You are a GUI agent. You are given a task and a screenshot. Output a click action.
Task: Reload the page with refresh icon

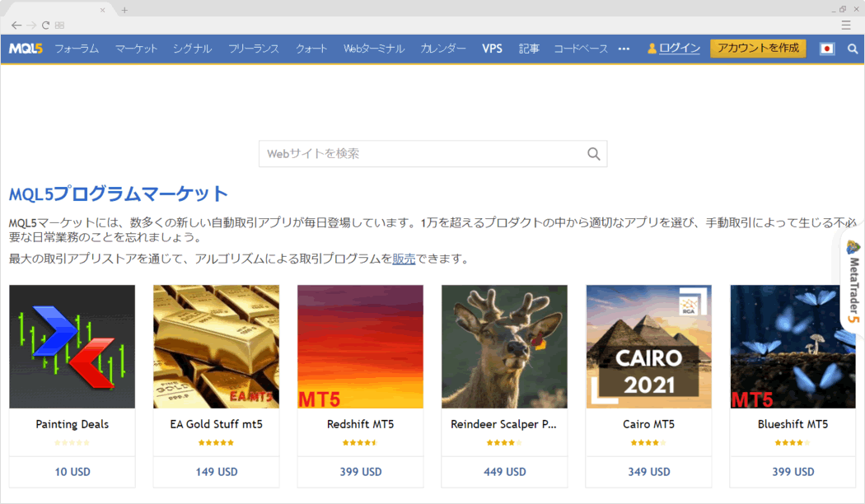46,26
